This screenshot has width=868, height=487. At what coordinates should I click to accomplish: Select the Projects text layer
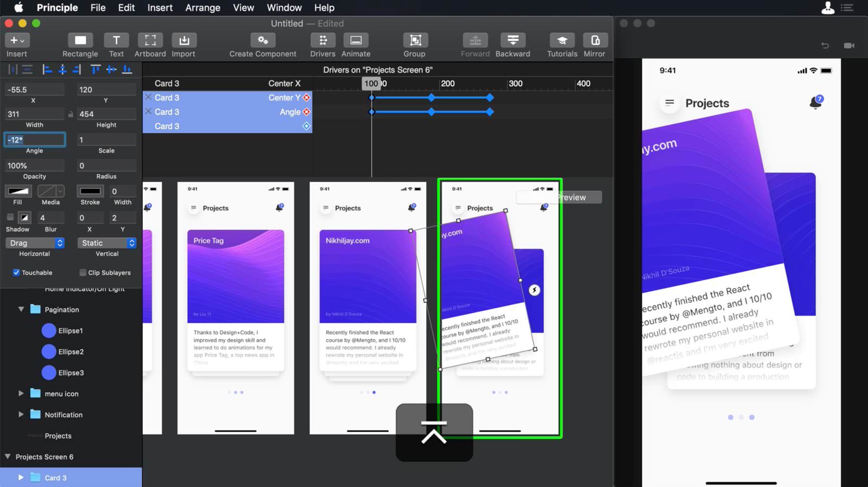tap(58, 436)
